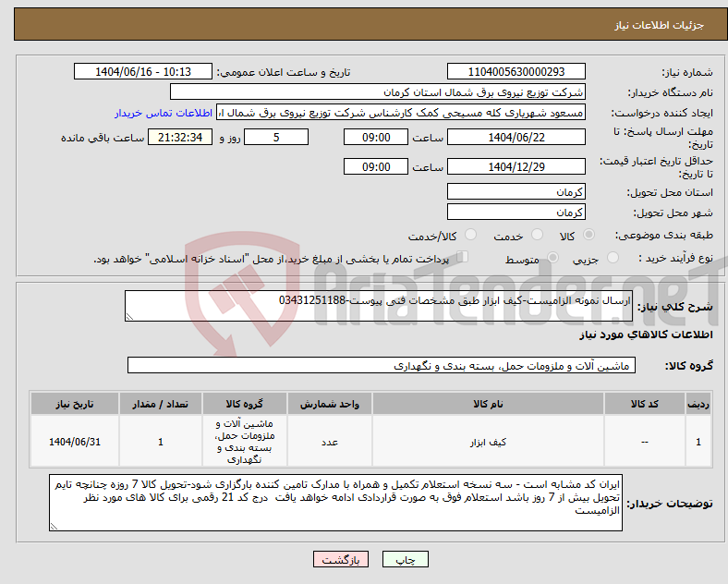The width and height of the screenshot is (728, 584).
Task: Select the کالا radio button
Action: click(588, 235)
